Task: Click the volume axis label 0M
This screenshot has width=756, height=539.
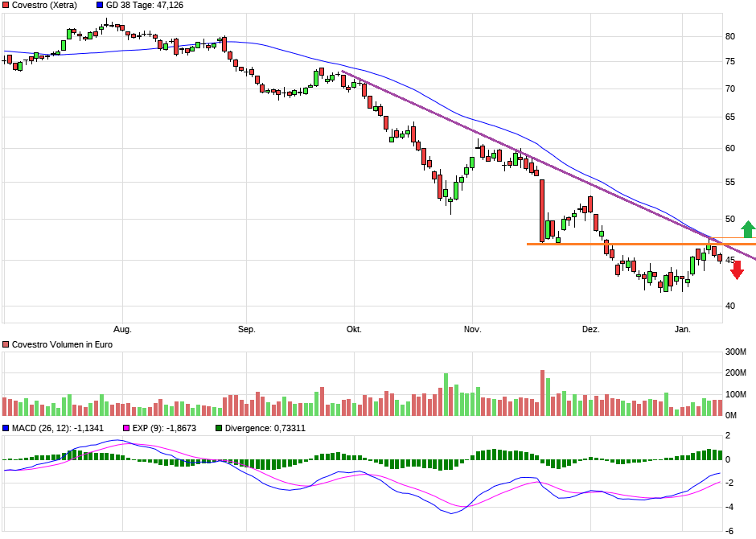Action: pos(731,416)
